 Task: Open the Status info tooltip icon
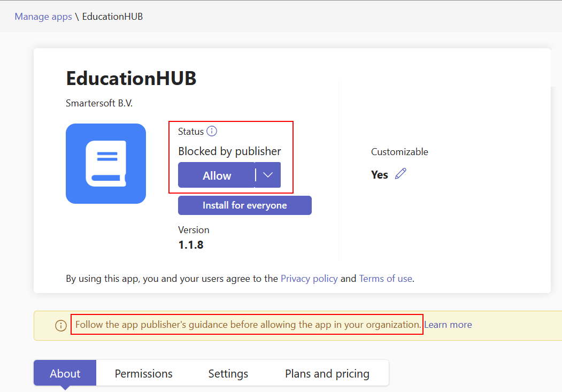tap(212, 131)
